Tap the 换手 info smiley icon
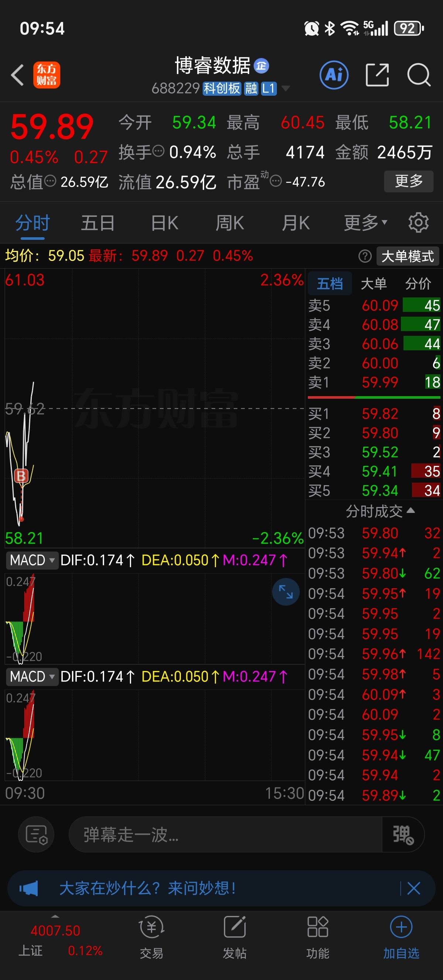Screen dimensions: 443x980 (158, 152)
